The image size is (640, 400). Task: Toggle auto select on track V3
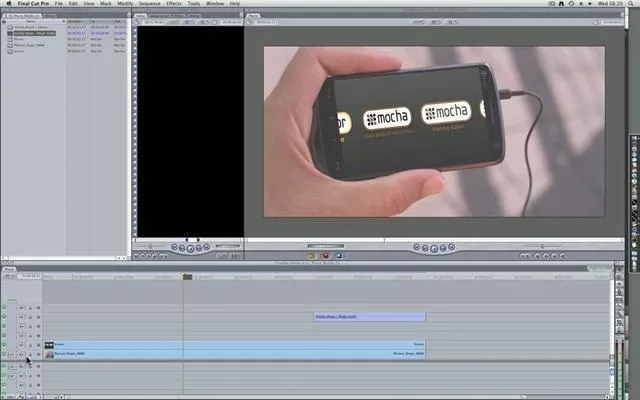pyautogui.click(x=38, y=336)
